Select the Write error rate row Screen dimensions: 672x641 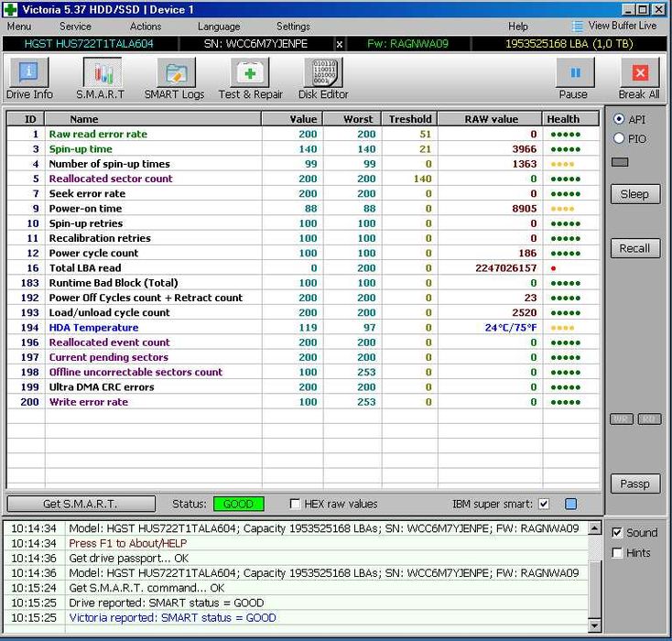[x=303, y=402]
